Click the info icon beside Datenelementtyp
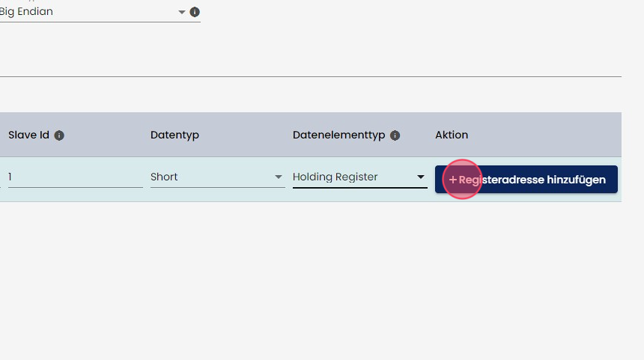The image size is (644, 360). (x=395, y=135)
